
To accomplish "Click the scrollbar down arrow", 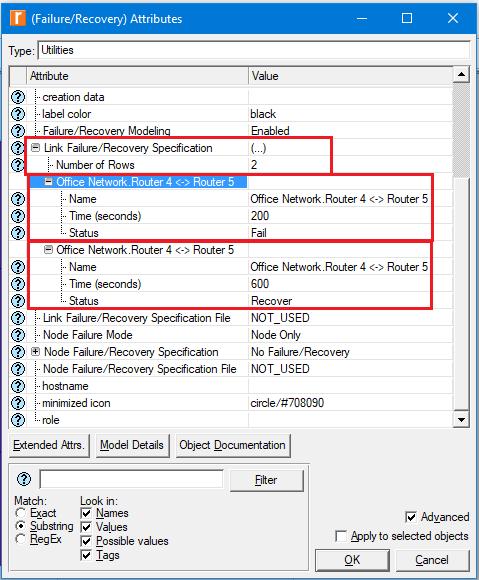I will (461, 419).
